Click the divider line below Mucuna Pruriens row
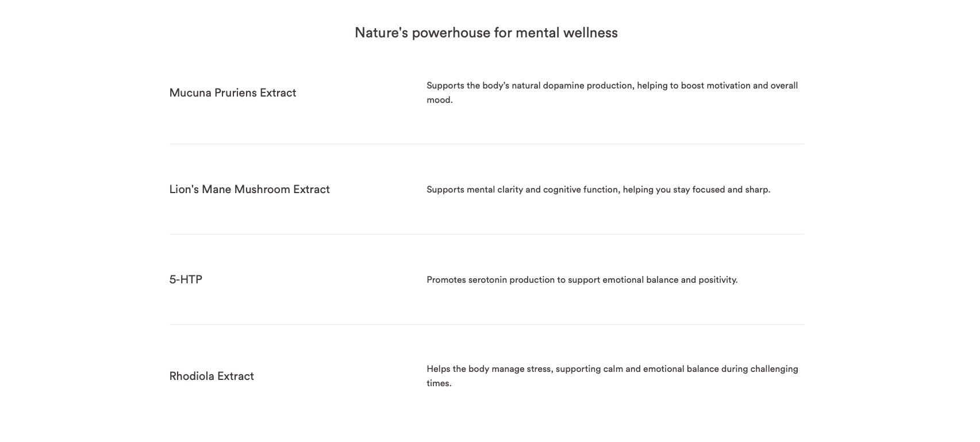 (x=486, y=144)
